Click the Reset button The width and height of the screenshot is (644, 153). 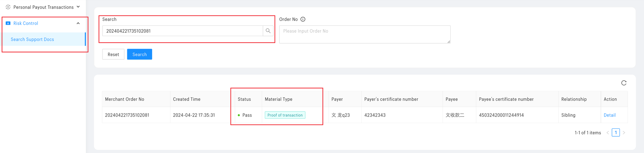(113, 54)
